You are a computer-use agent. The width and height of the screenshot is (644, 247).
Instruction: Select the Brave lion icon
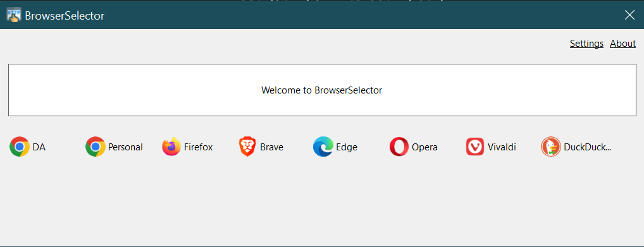(247, 147)
